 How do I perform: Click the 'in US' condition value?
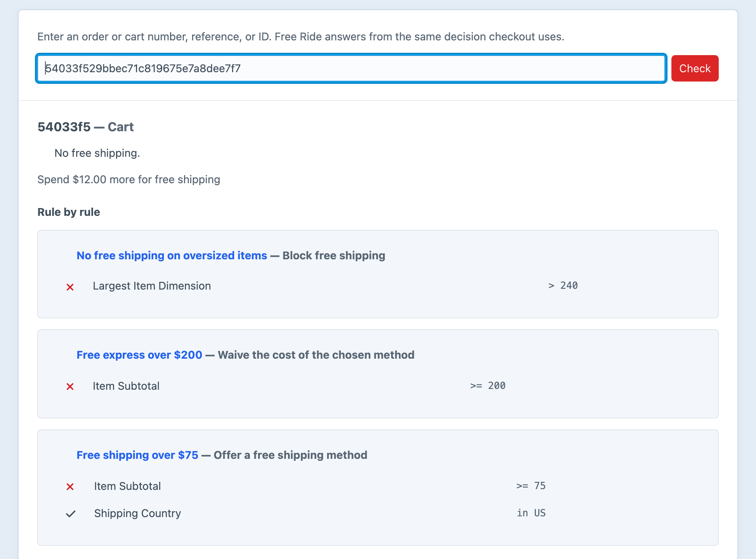coord(531,513)
